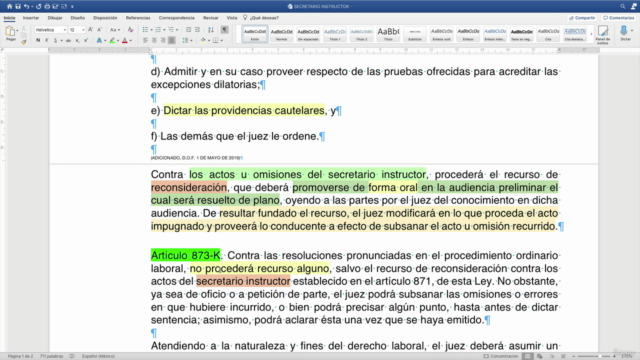Toggle Concentración focus mode

coord(501,356)
